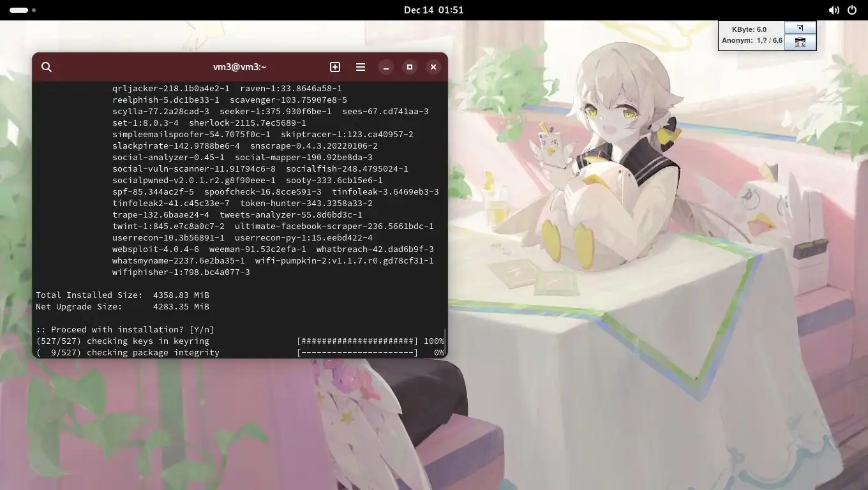Click package whatsmyname-2237.6e2ba35-1

pos(179,261)
